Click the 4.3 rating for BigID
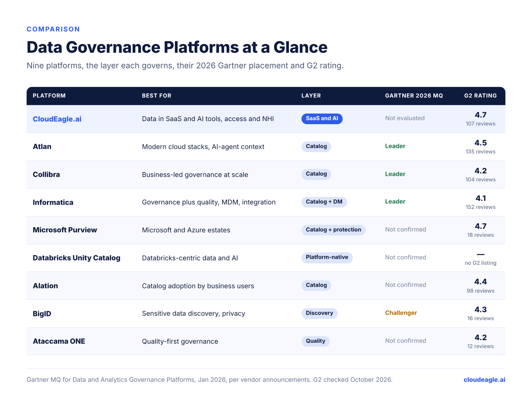 [480, 309]
